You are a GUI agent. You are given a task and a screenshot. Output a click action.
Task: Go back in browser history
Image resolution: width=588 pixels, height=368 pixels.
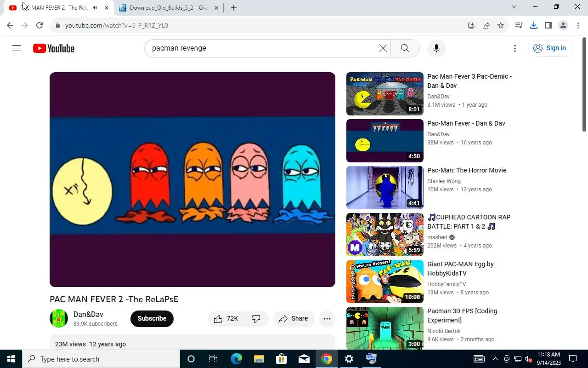[10, 25]
